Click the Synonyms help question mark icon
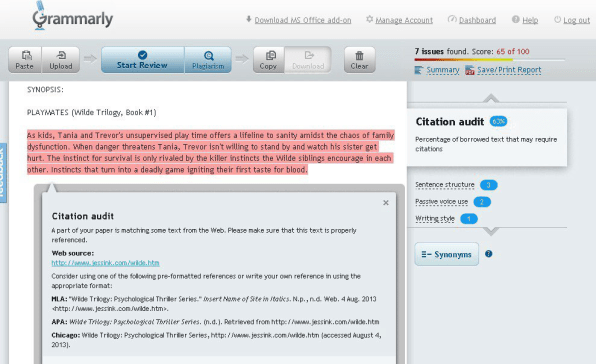Image resolution: width=596 pixels, height=364 pixels. [x=488, y=254]
